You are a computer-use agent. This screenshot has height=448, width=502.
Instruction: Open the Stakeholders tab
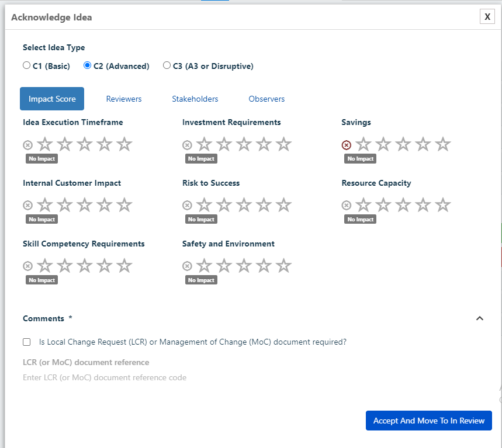[195, 99]
